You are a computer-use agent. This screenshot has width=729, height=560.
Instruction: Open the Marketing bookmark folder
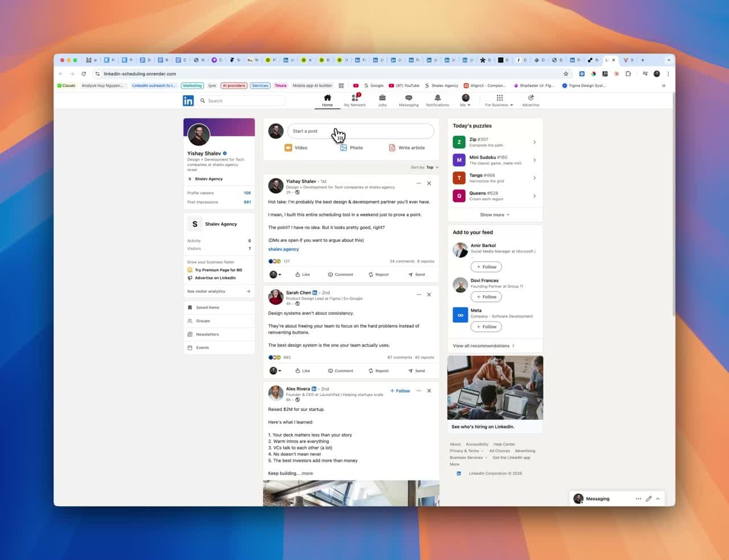click(193, 86)
